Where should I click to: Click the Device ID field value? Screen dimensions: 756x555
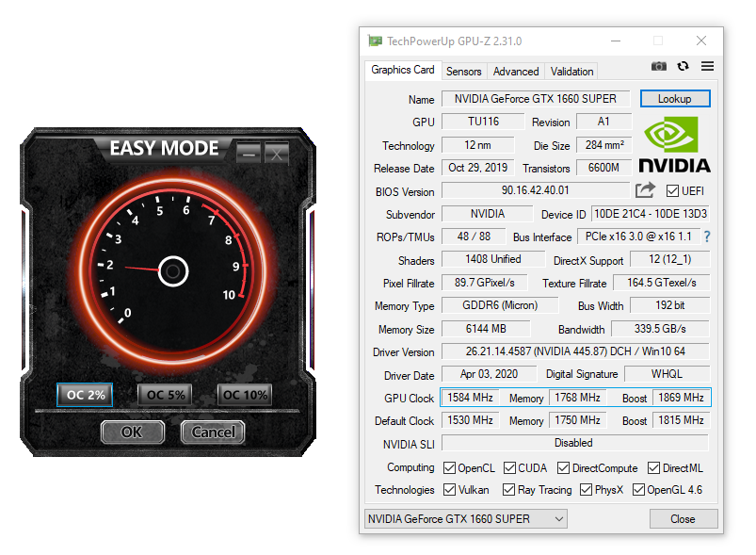click(x=651, y=214)
